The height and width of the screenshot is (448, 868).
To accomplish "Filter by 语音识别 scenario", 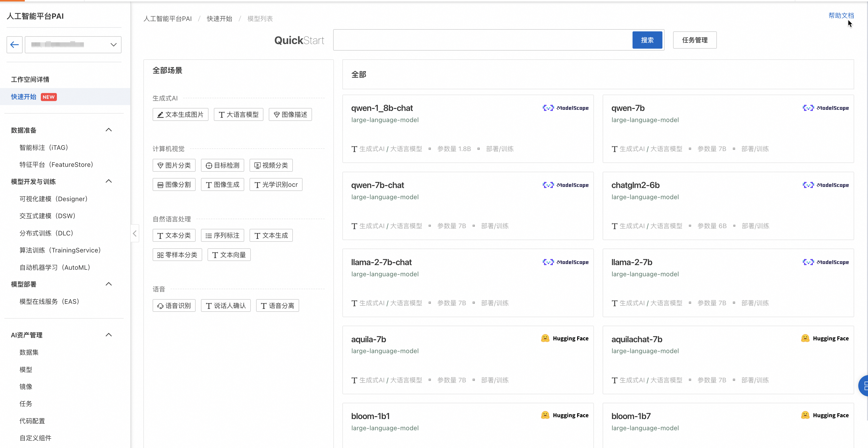I will (174, 306).
